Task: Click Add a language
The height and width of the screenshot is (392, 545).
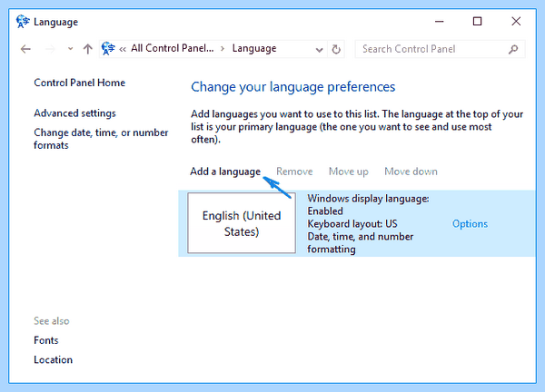Action: (x=225, y=171)
